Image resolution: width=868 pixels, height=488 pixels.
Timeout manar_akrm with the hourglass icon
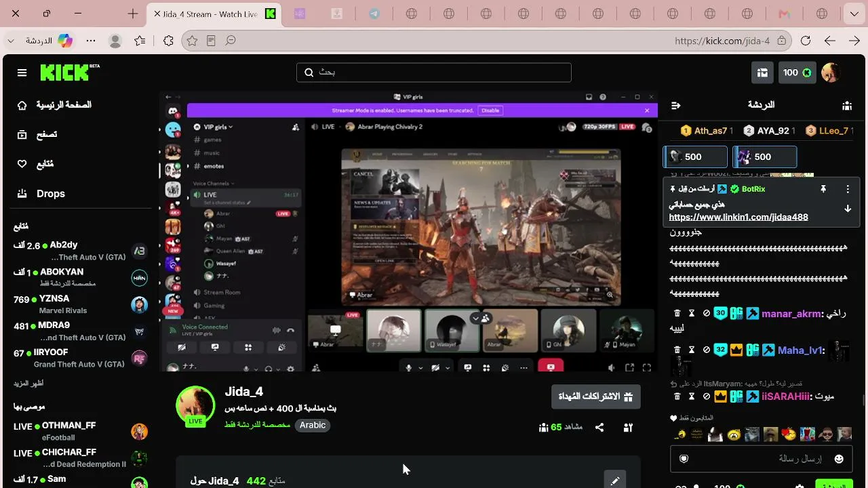pos(692,313)
